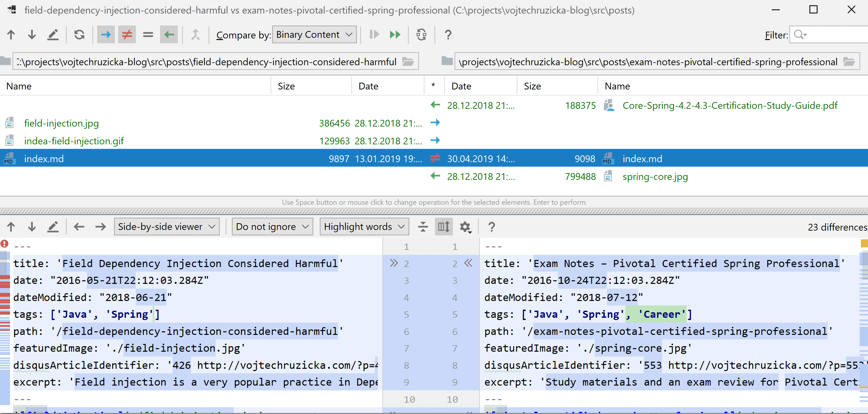Select field-injection.jpg file row
This screenshot has width=868, height=414.
[x=62, y=123]
